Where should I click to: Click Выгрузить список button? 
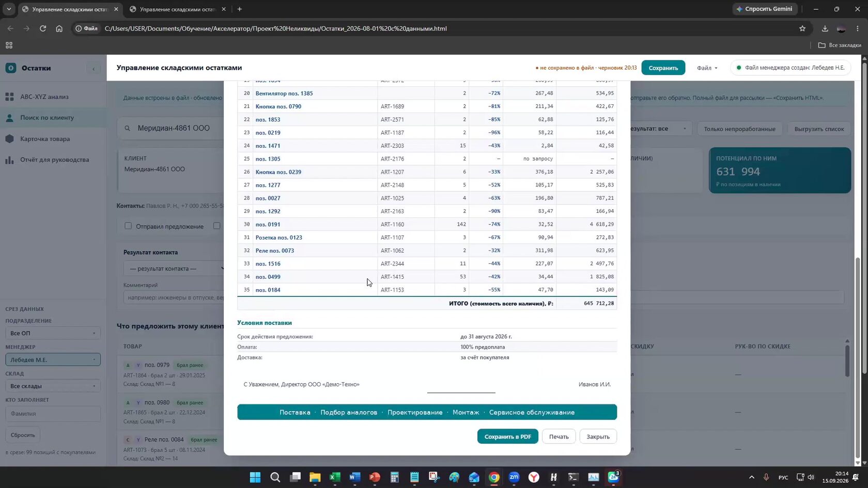click(819, 129)
